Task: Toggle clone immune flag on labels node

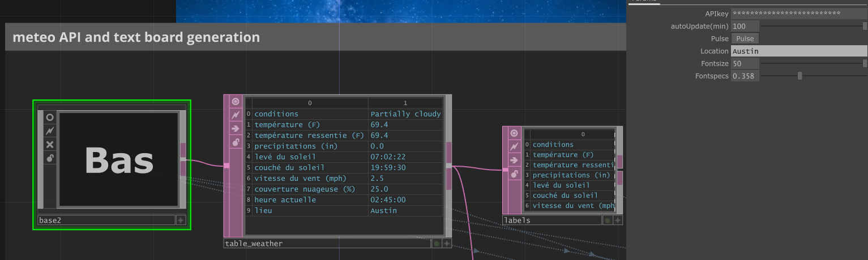Action: [514, 147]
